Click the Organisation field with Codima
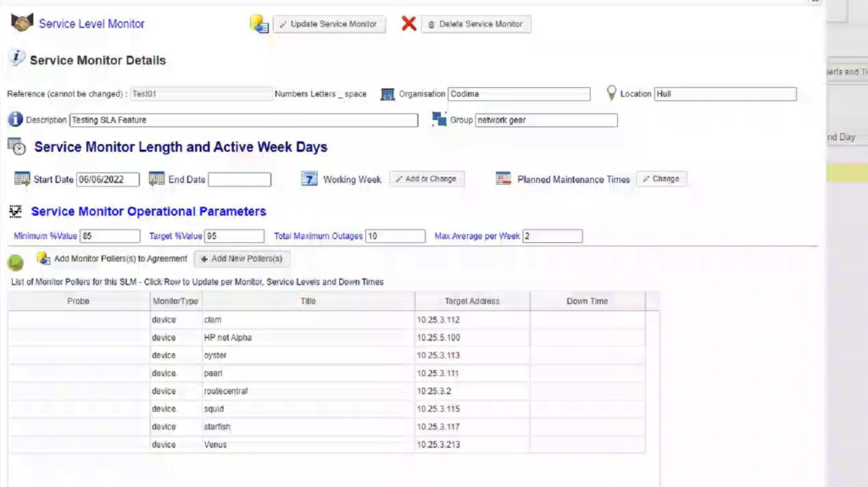The width and height of the screenshot is (868, 487). 520,94
